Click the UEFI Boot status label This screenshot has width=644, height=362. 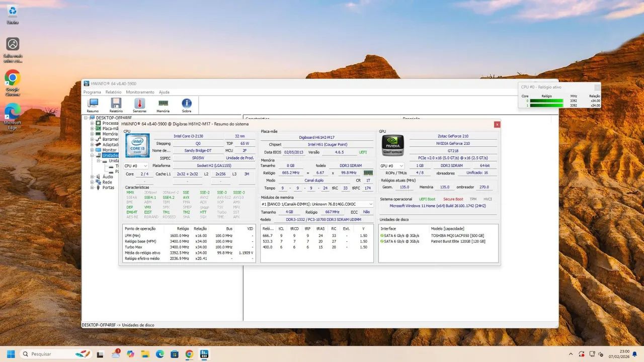(427, 199)
